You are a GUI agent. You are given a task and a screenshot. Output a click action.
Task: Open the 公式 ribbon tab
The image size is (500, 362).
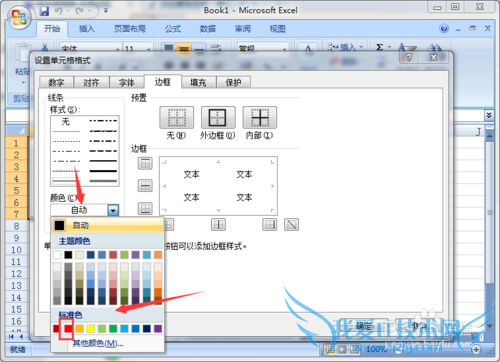tap(173, 29)
